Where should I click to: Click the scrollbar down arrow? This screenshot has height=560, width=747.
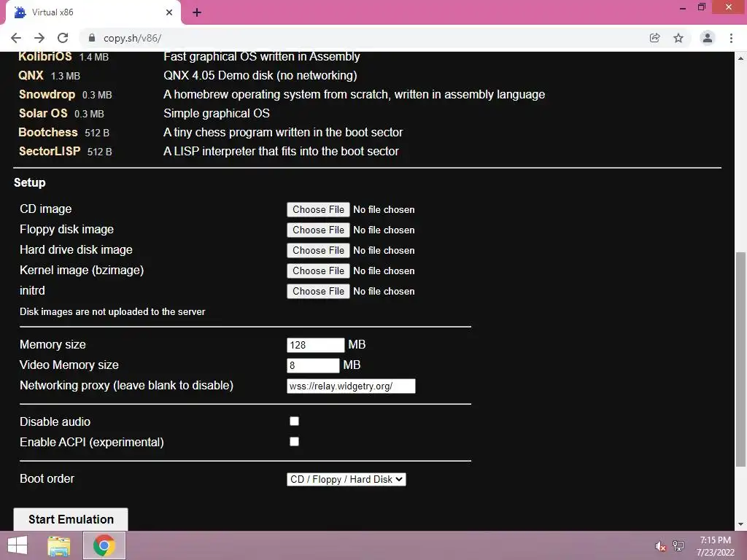coord(740,525)
